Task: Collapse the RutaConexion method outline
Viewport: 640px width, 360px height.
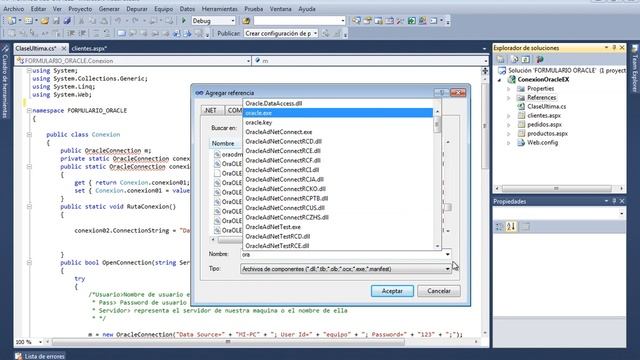Action: [29, 207]
